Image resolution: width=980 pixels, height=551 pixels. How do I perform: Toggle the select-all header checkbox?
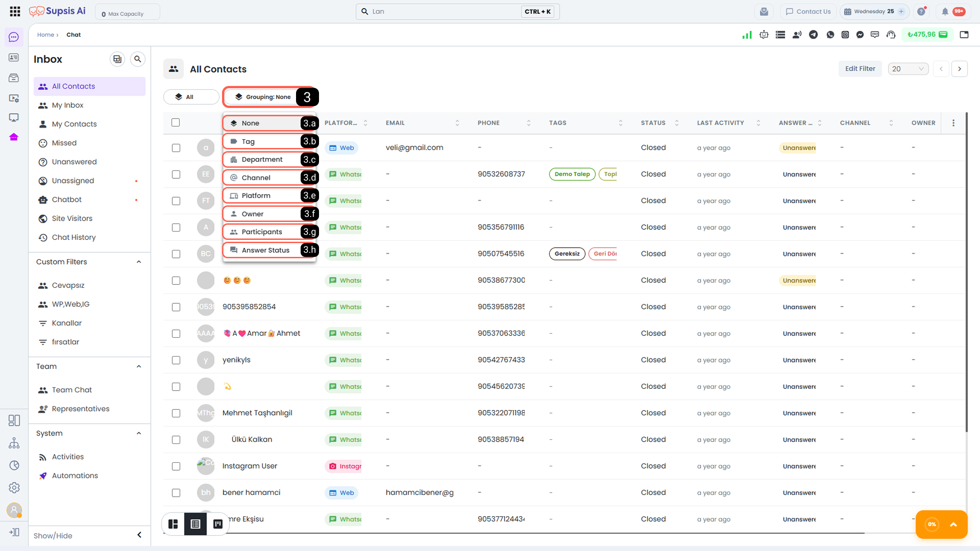(176, 123)
